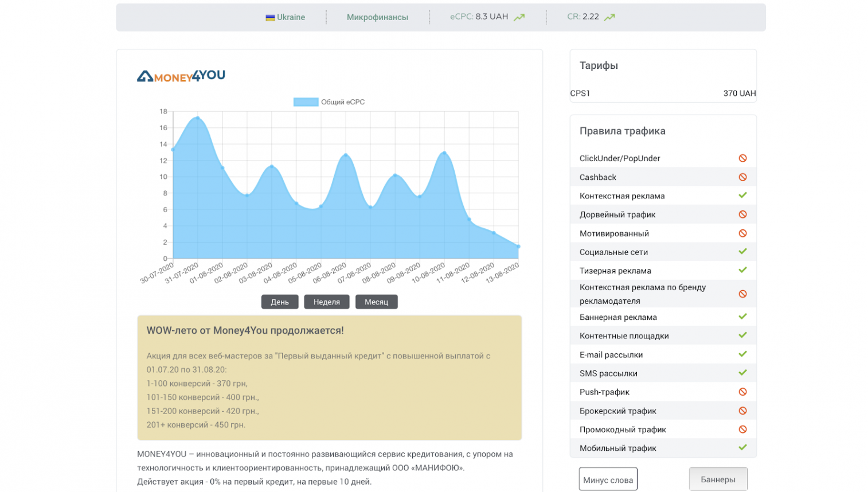Click the 370 UAH tariff value

(x=740, y=93)
